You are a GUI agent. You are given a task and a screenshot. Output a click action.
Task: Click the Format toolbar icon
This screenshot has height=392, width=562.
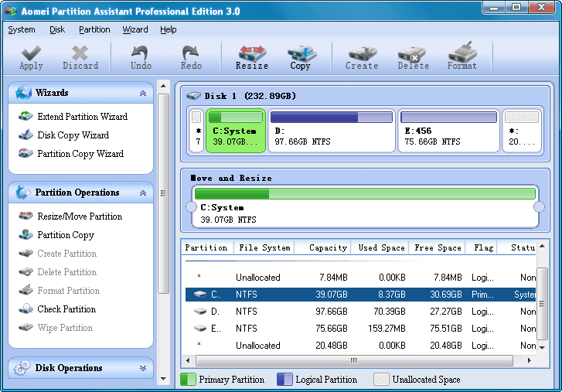point(463,52)
